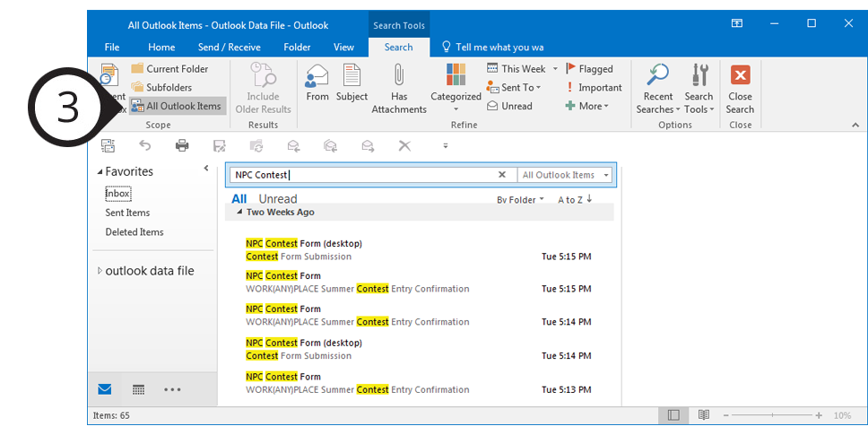Show only Unread search results
868x435 pixels.
pos(277,199)
